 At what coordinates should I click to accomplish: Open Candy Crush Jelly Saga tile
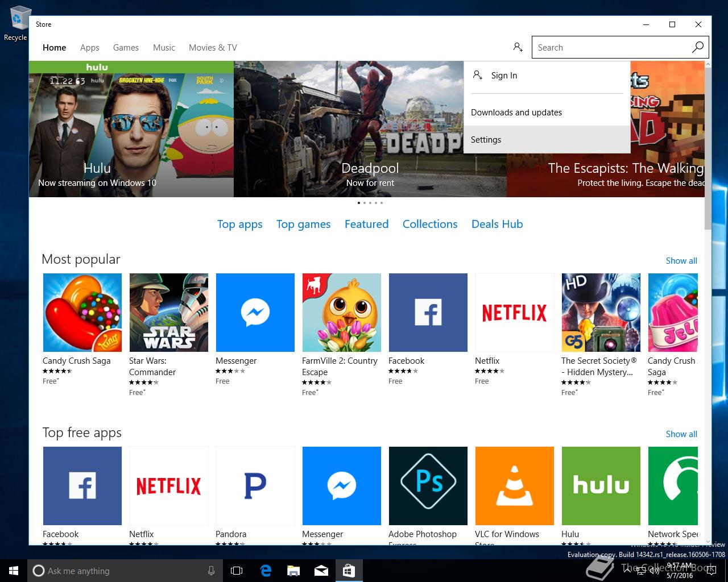pos(673,313)
